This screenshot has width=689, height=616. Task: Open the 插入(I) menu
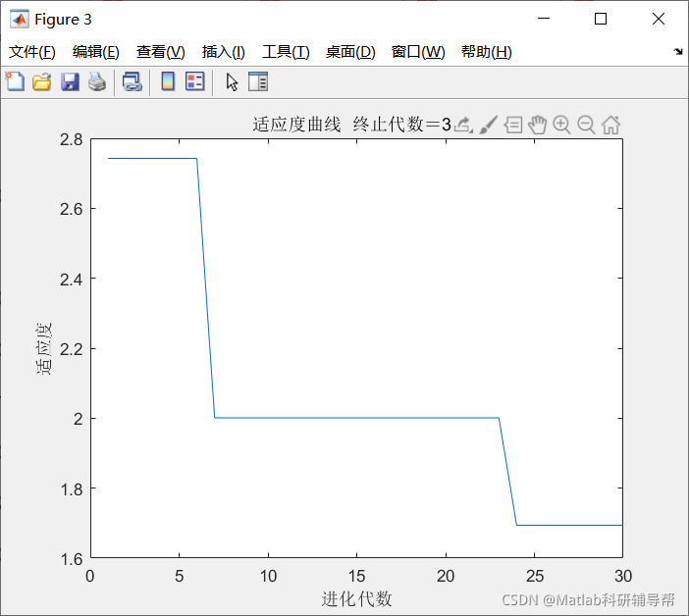pyautogui.click(x=223, y=52)
